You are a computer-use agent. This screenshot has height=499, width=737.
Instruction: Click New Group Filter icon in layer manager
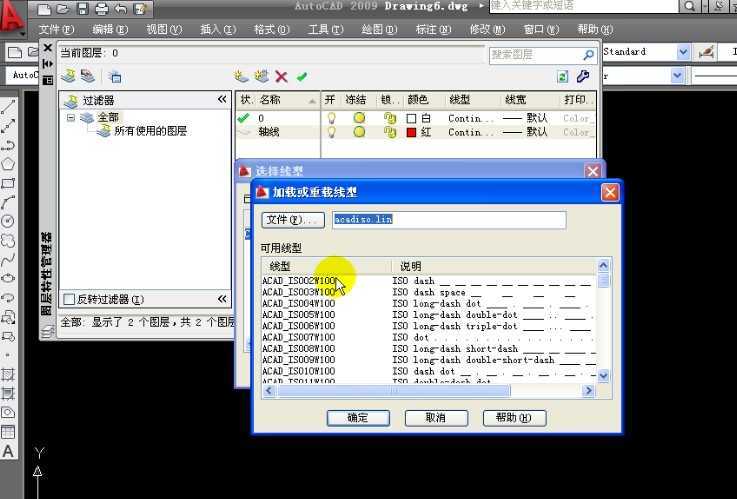[x=87, y=76]
